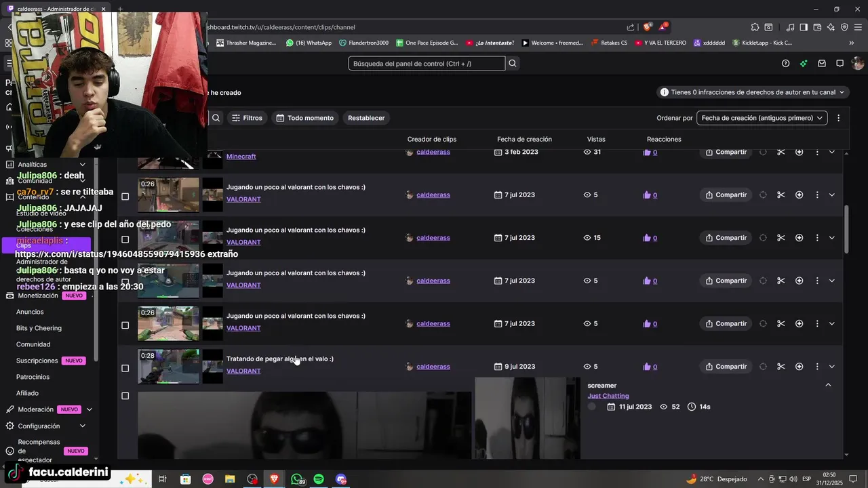Click the Brave Rewards triangle icon
Screen dimensions: 868x488
click(663, 27)
